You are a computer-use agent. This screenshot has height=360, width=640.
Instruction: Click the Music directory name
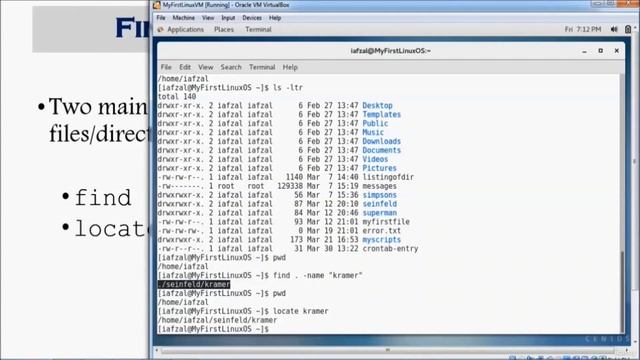(373, 132)
